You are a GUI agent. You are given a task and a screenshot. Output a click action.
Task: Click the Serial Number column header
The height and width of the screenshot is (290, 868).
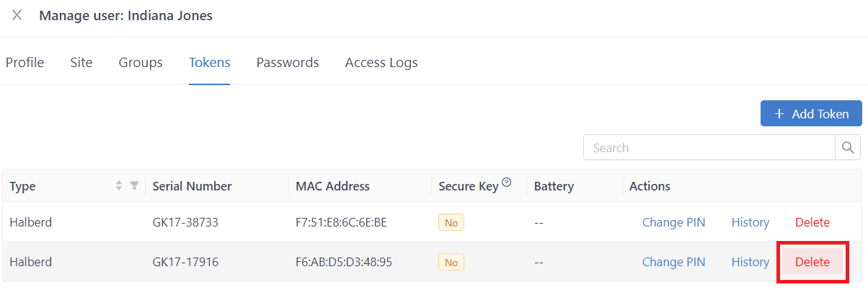(x=192, y=186)
